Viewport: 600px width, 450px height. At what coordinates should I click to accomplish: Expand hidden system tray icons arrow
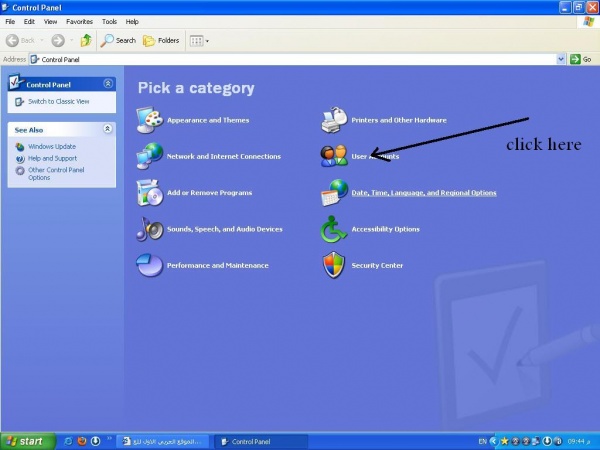pos(494,441)
